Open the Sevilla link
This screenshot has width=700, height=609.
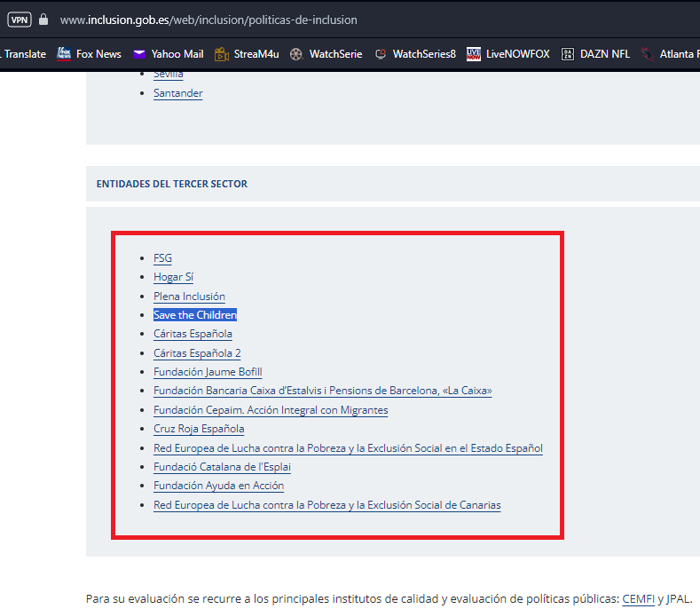[169, 75]
